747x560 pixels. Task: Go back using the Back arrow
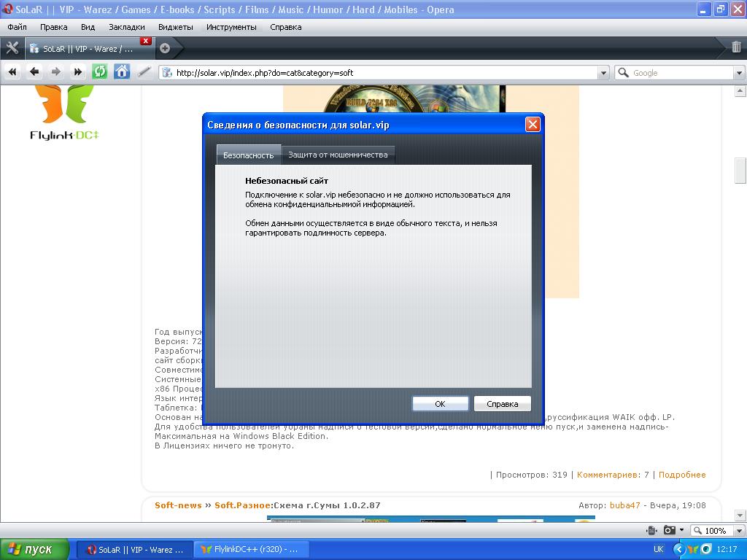tap(34, 71)
